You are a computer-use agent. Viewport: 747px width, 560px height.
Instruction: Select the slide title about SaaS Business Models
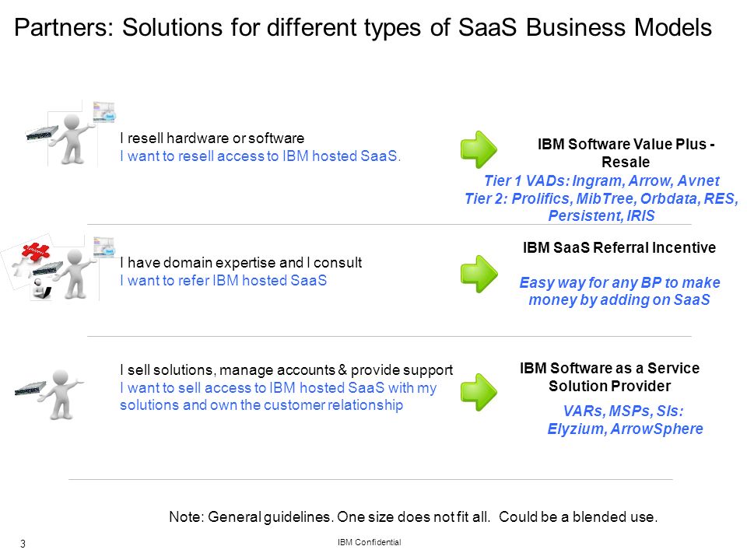coord(363,27)
